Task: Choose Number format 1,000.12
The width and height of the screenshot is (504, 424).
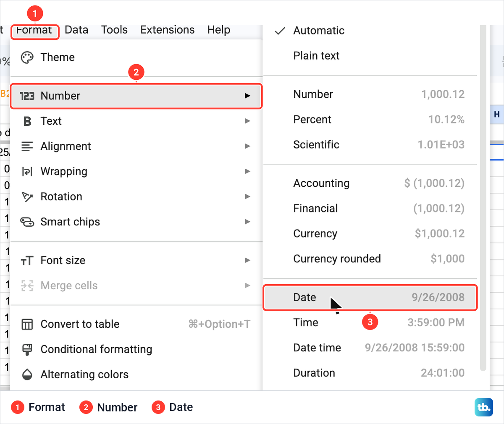Action: 370,94
